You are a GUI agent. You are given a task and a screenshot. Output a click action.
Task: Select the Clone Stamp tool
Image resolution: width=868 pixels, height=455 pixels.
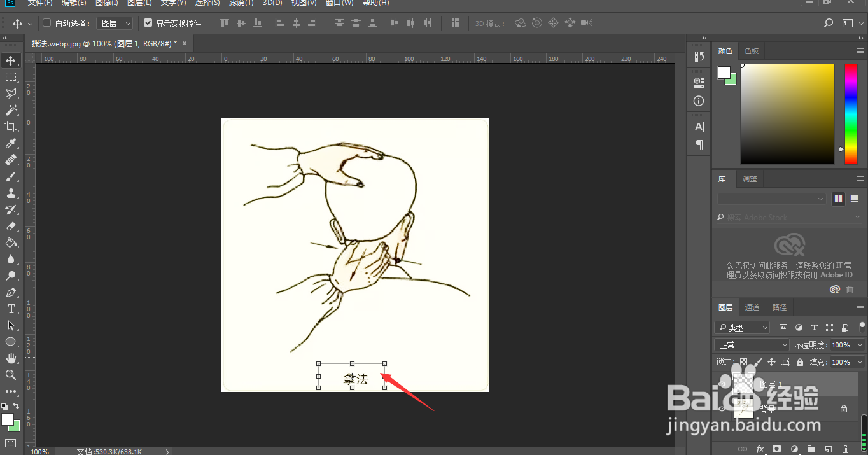coord(11,193)
